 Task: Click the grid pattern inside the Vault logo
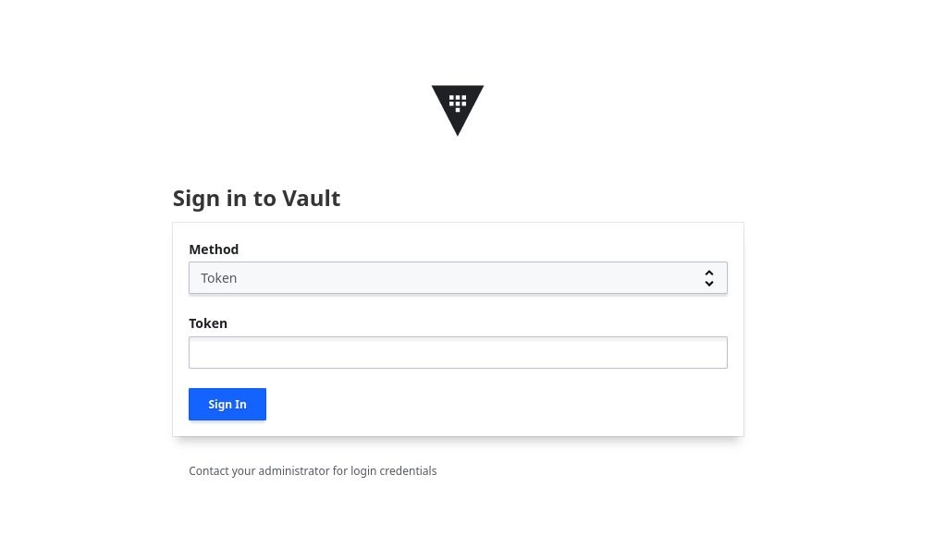[457, 102]
